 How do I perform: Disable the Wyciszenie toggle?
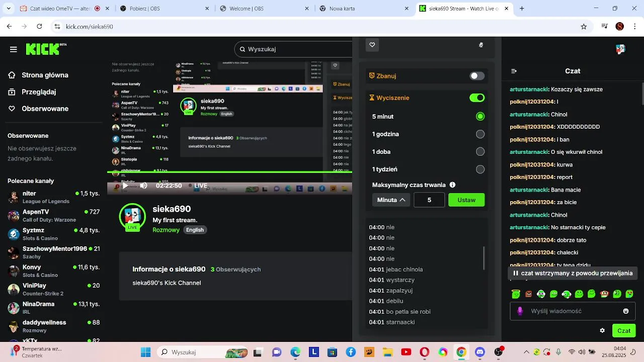477,98
